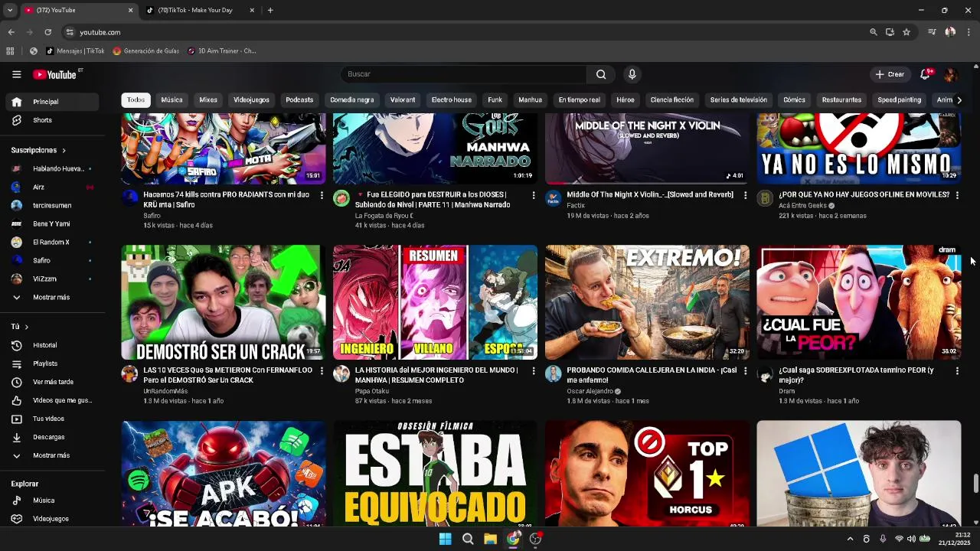Viewport: 980px width, 551px height.
Task: Bookmark this page with star icon
Action: [906, 32]
